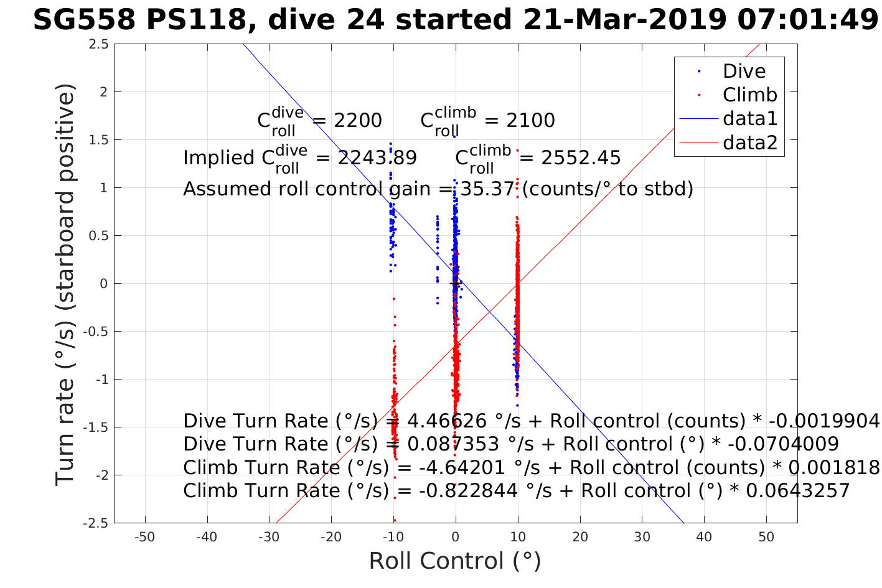This screenshot has height=588, width=882.
Task: Click y-axis tick label "0.5"
Action: click(98, 236)
